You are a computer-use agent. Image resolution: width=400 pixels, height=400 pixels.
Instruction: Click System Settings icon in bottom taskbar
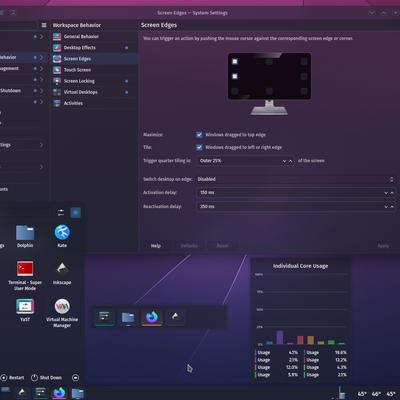point(41,392)
